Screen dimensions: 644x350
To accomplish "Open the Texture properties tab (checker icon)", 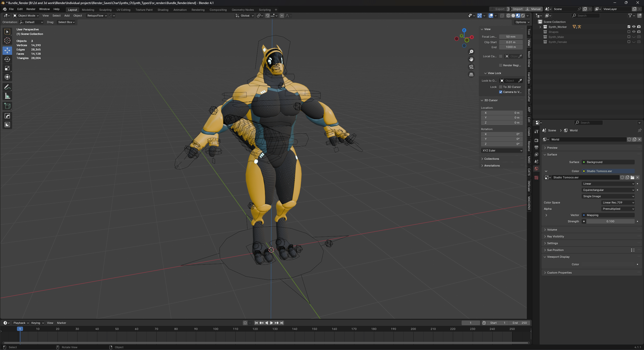I will [x=536, y=177].
